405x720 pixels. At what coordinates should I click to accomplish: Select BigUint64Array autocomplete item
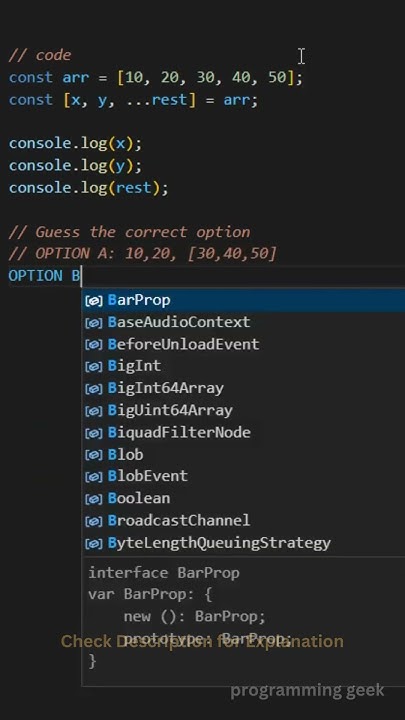coord(243,410)
